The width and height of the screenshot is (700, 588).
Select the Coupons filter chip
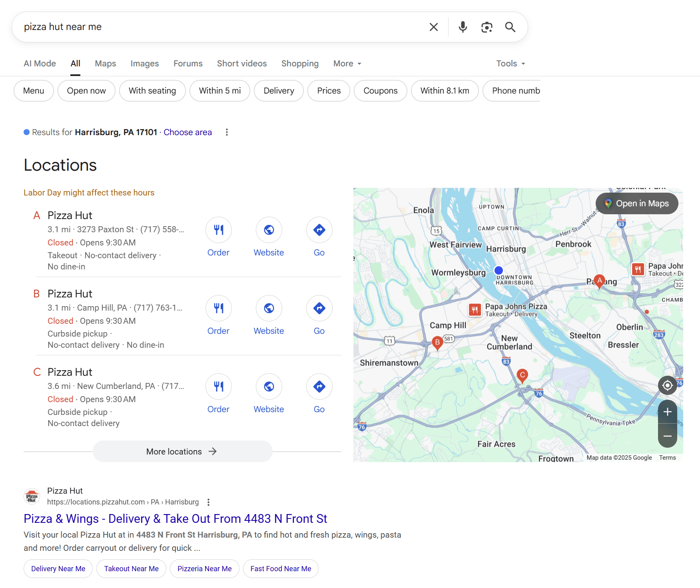[380, 91]
